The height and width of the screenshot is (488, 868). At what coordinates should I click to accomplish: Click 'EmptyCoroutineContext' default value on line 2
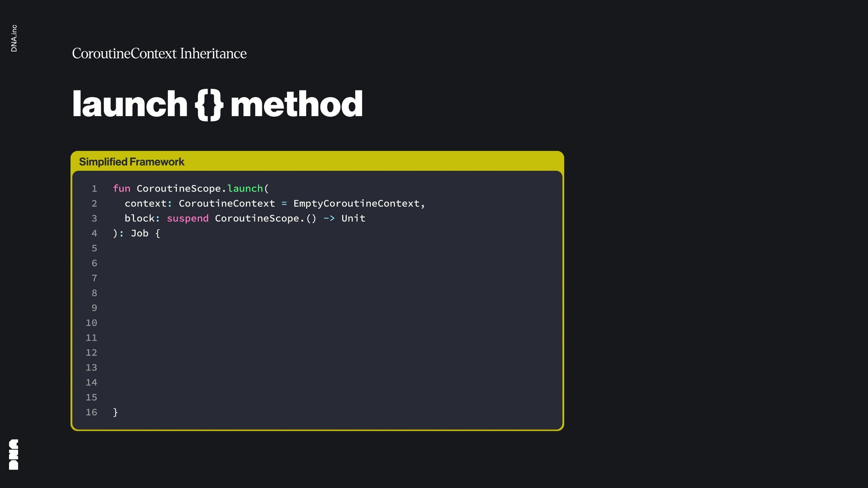pyautogui.click(x=356, y=203)
